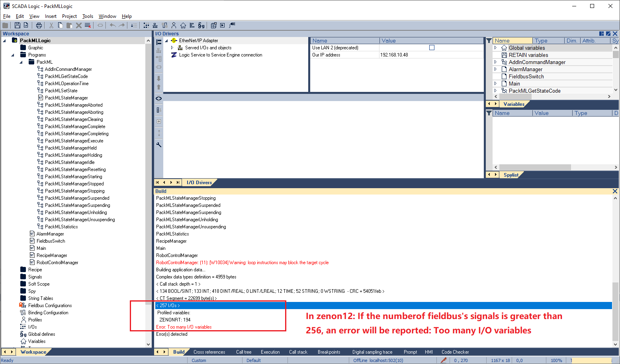Click the Save toolbar icon
The image size is (620, 364).
coord(18,25)
